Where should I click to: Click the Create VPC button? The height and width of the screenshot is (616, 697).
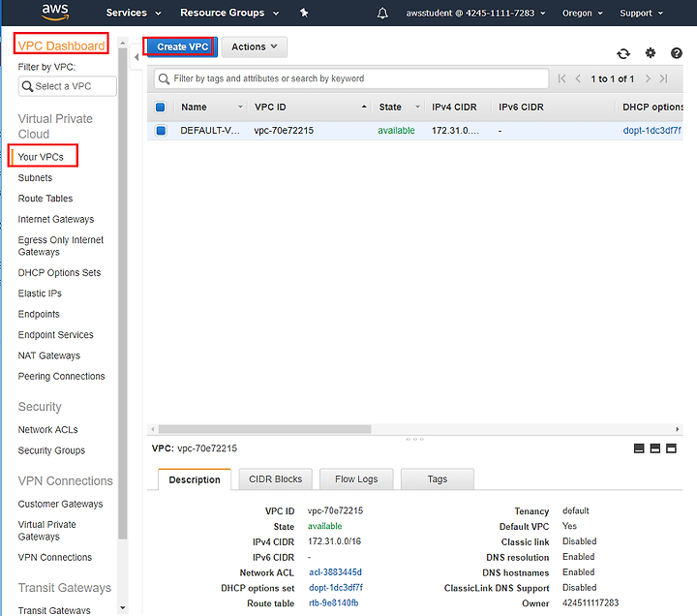[x=182, y=47]
